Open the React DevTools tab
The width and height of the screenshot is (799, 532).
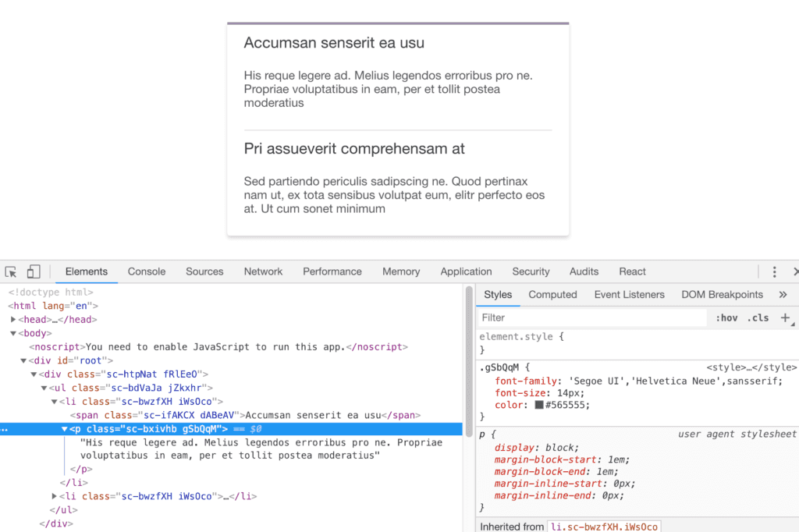632,272
